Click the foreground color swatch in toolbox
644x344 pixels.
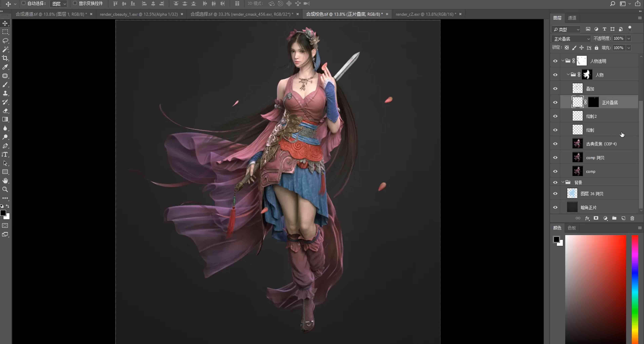(x=3, y=213)
